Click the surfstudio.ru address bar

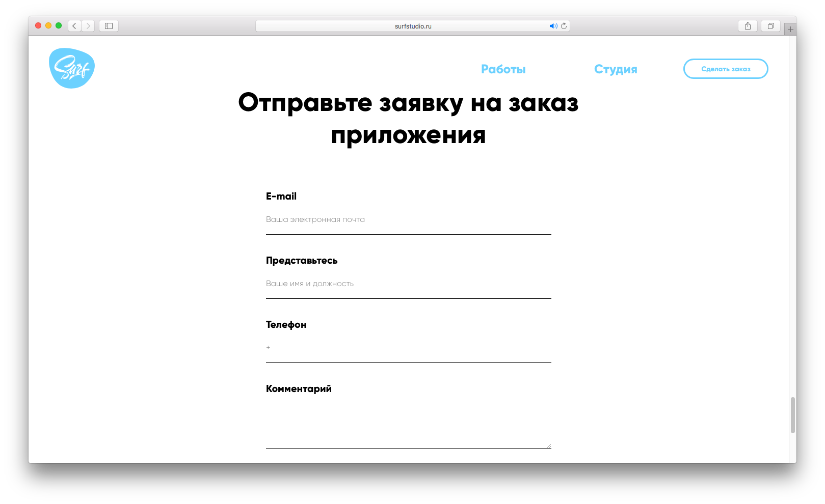[413, 26]
